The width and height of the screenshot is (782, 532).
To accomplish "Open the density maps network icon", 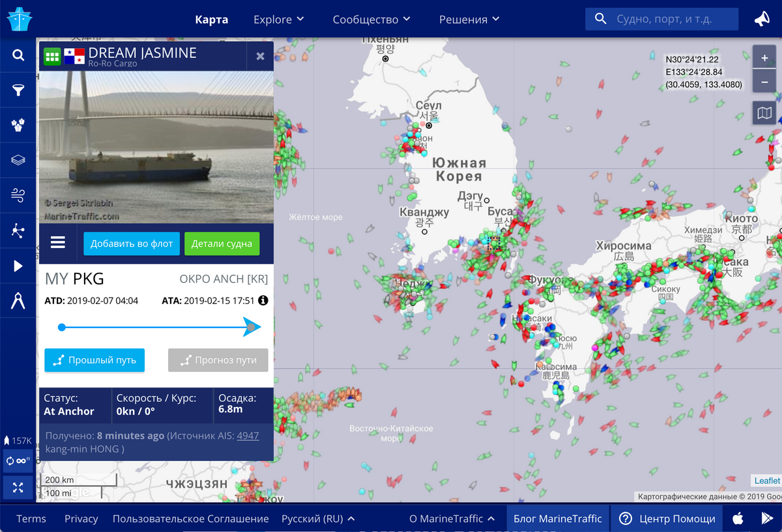I will (x=18, y=231).
